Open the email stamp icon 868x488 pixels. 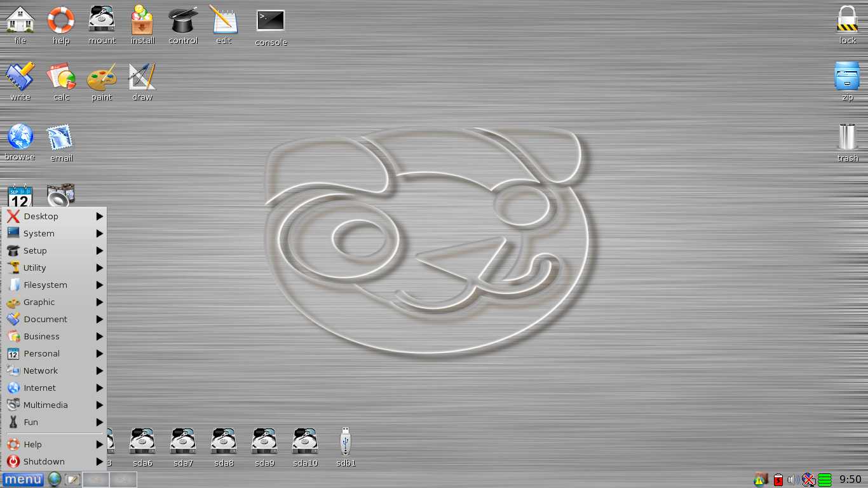pos(61,138)
